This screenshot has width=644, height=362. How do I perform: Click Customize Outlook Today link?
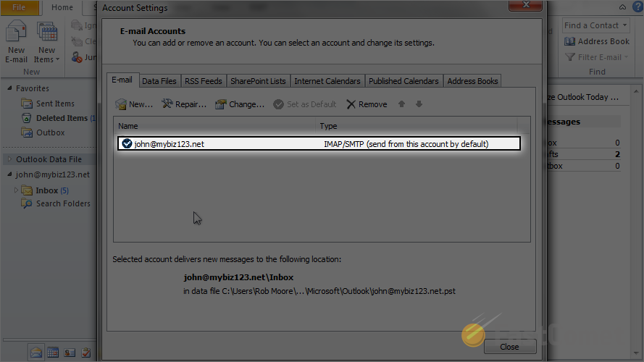(583, 97)
